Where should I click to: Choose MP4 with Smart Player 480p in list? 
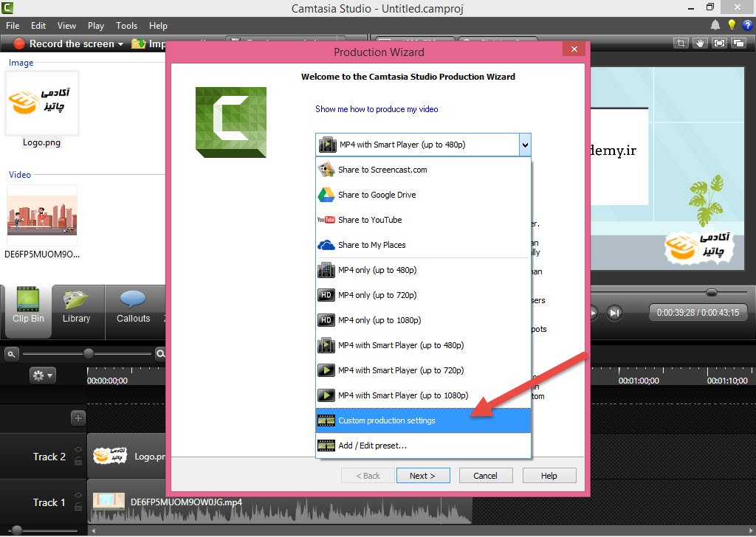tap(423, 344)
